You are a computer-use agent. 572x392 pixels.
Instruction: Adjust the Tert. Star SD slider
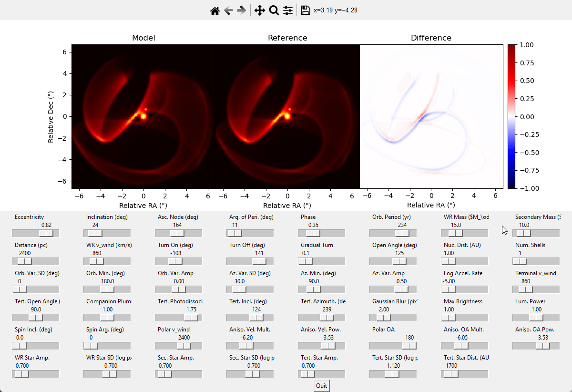point(393,374)
